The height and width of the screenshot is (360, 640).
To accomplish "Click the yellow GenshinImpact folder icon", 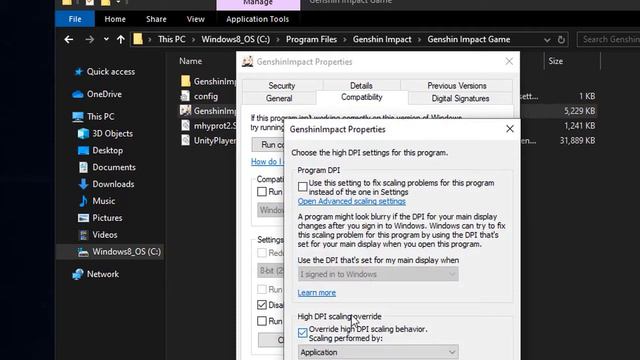I will pos(186,81).
